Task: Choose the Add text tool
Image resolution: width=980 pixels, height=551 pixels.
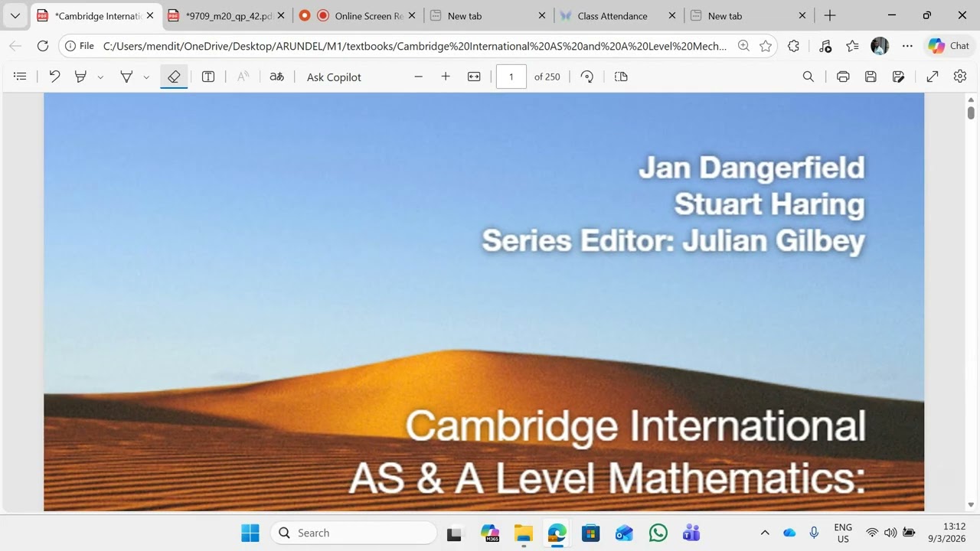Action: coord(207,77)
